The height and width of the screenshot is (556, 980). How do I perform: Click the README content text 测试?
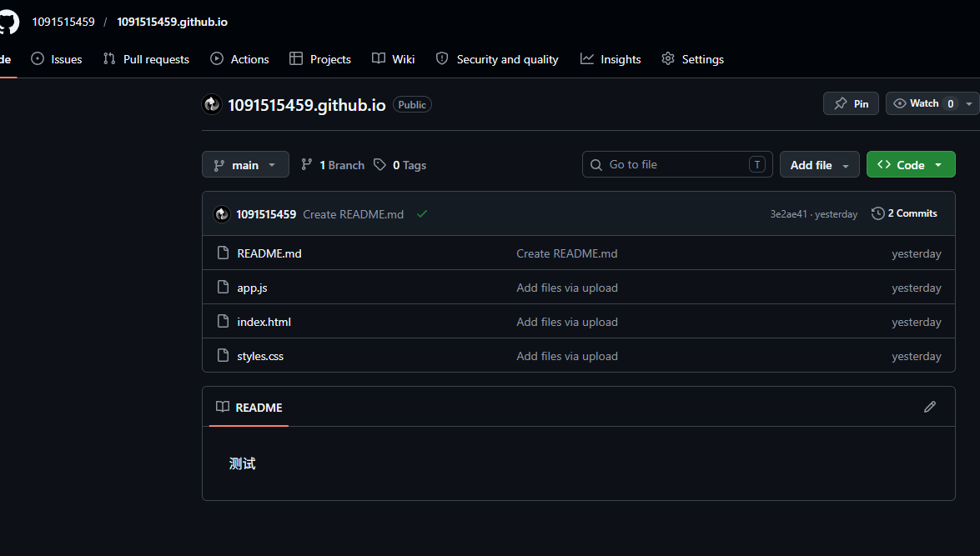pyautogui.click(x=243, y=463)
